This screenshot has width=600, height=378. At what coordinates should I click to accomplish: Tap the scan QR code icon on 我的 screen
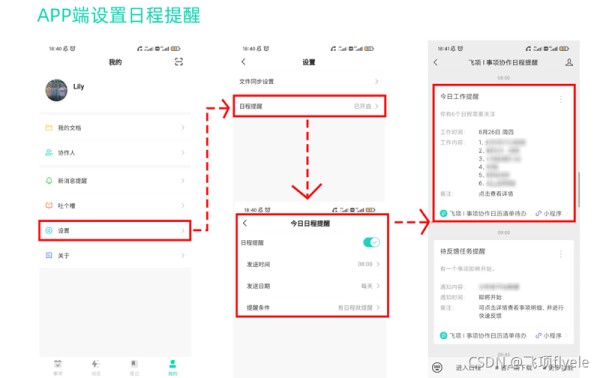coord(179,62)
